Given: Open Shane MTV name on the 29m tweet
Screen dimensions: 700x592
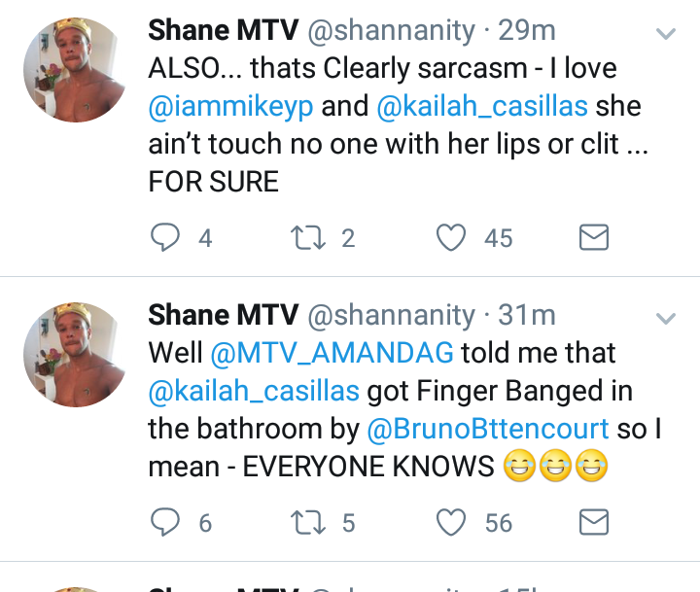Looking at the screenshot, I should pyautogui.click(x=224, y=30).
